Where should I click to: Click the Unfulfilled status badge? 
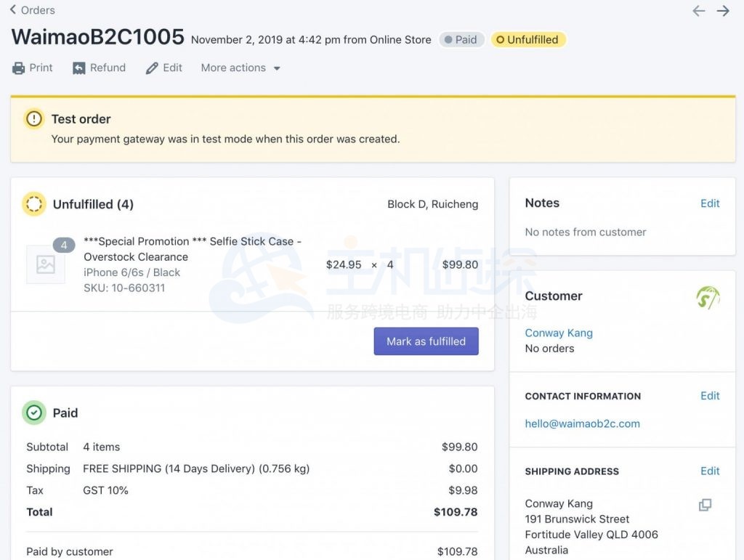point(528,40)
